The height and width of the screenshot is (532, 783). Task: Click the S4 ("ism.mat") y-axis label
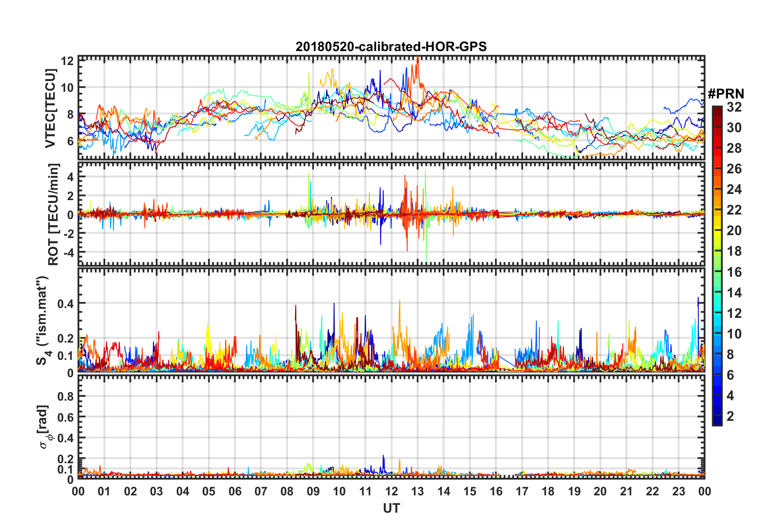[x=42, y=320]
